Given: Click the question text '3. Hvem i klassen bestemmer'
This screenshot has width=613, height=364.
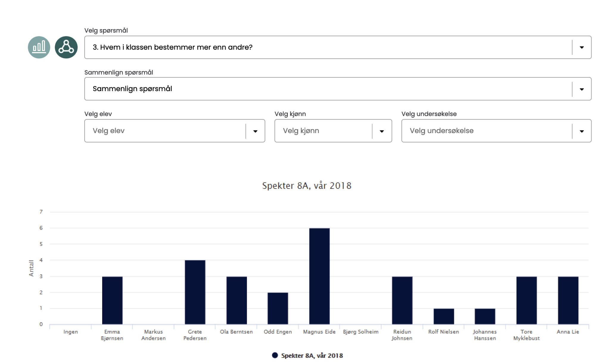Looking at the screenshot, I should tap(173, 47).
